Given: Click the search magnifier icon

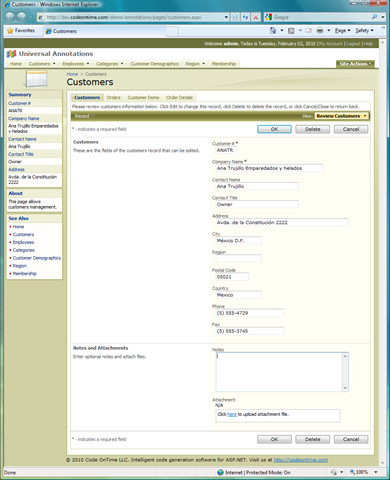Looking at the screenshot, I should click(x=374, y=17).
